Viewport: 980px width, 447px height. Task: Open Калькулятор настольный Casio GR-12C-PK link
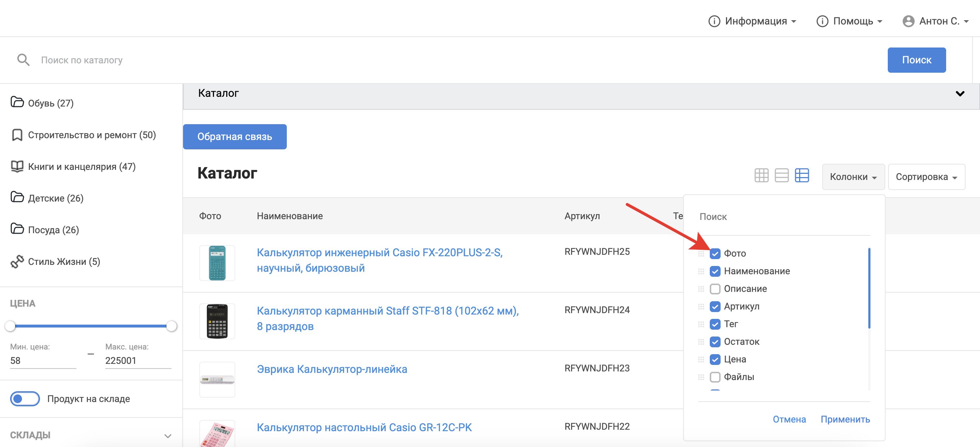click(364, 427)
